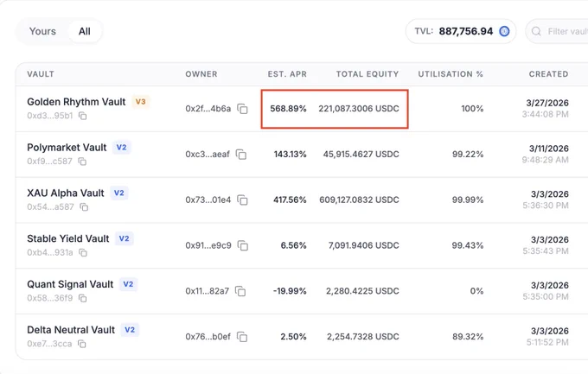Copy owner address 0x73...01e4

(243, 200)
